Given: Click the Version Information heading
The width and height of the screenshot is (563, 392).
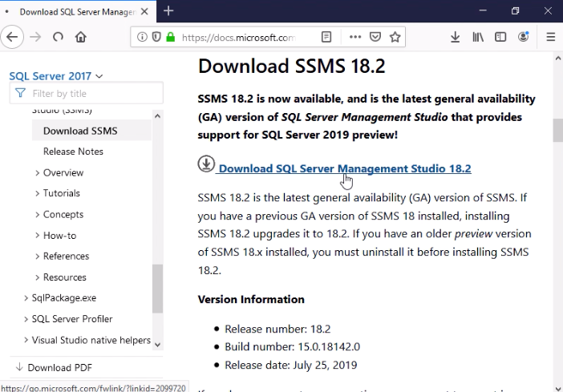Looking at the screenshot, I should pyautogui.click(x=251, y=299).
